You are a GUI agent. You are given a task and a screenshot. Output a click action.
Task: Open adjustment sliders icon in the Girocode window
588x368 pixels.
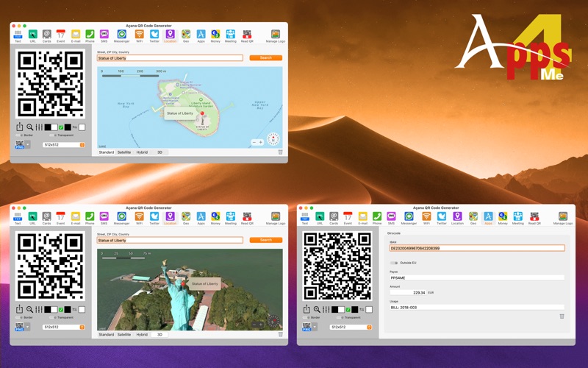point(326,309)
